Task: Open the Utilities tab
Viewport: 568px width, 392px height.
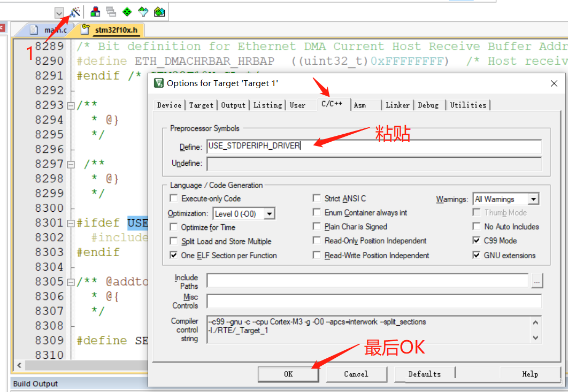Action: (x=468, y=105)
